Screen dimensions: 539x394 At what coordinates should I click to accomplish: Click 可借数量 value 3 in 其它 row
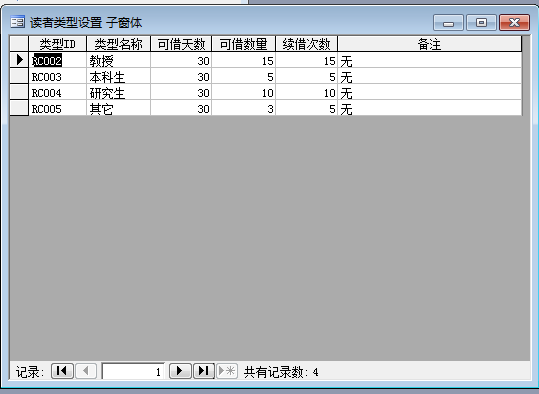coord(243,108)
